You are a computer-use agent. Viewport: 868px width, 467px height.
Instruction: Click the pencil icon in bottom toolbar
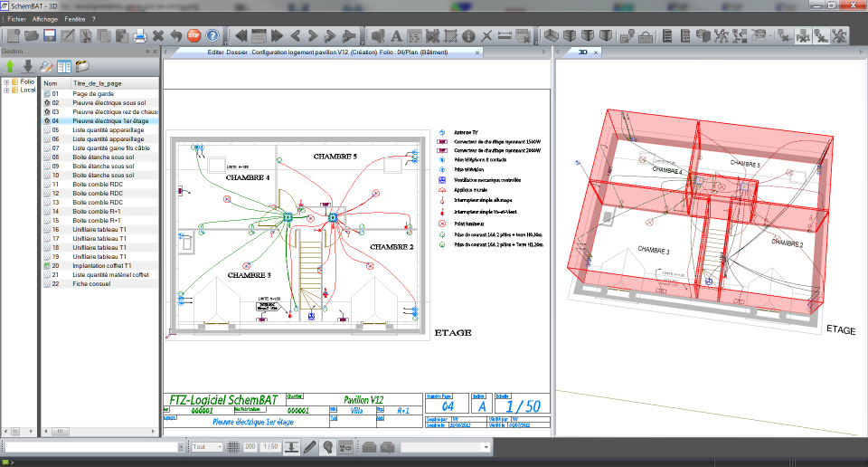(310, 447)
